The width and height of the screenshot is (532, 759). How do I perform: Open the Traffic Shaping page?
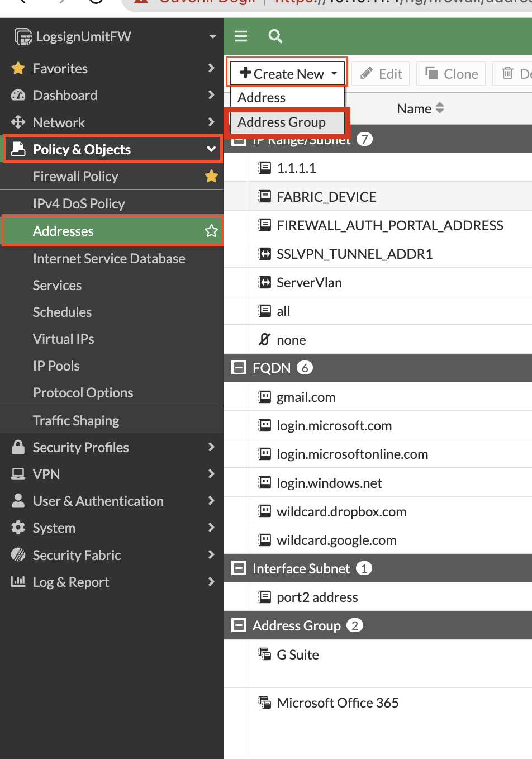point(76,420)
